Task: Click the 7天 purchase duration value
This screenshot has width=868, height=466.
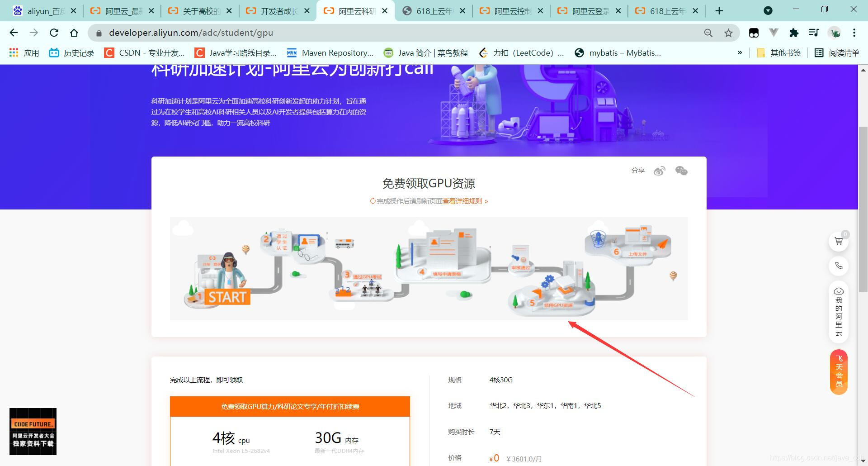Action: [x=495, y=432]
